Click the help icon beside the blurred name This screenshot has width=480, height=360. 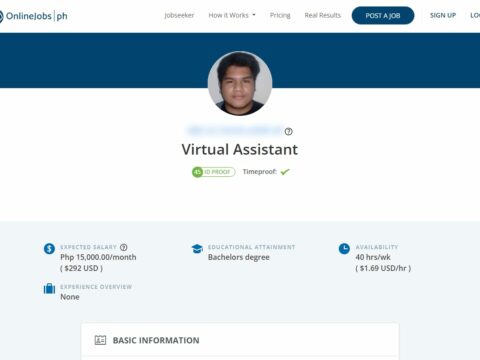pyautogui.click(x=289, y=132)
